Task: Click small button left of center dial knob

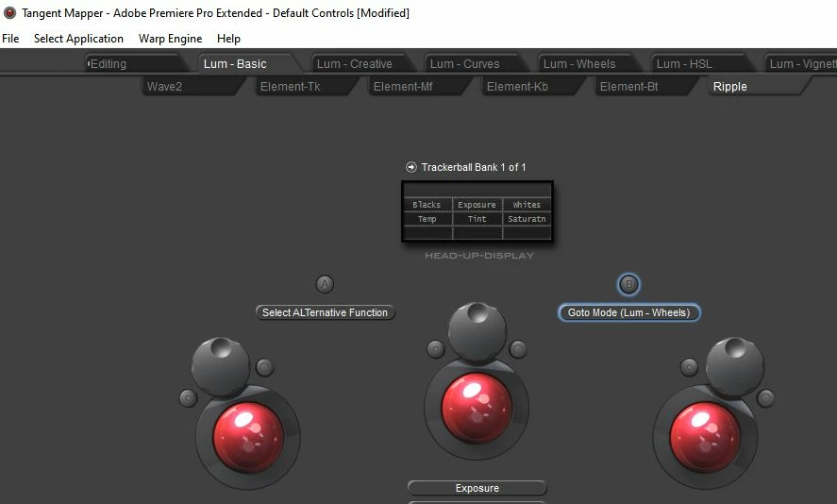Action: click(436, 350)
